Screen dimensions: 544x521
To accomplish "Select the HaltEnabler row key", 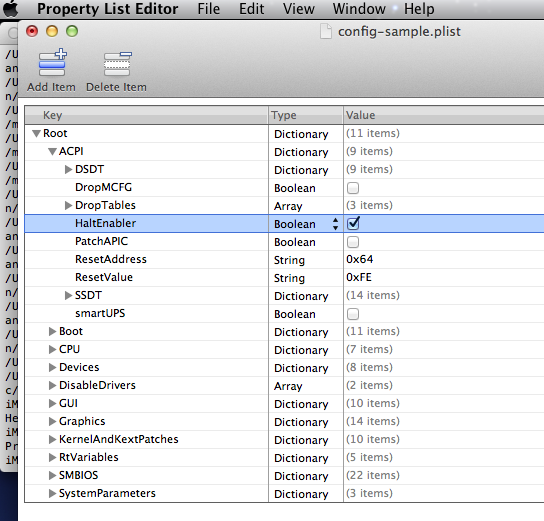I will [105, 223].
